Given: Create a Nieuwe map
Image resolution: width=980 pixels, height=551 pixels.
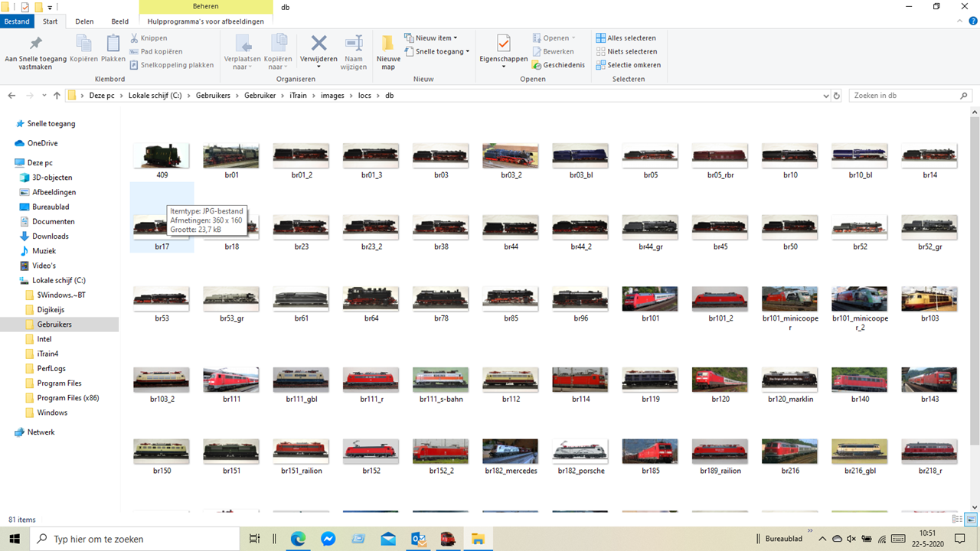Looking at the screenshot, I should click(x=388, y=52).
